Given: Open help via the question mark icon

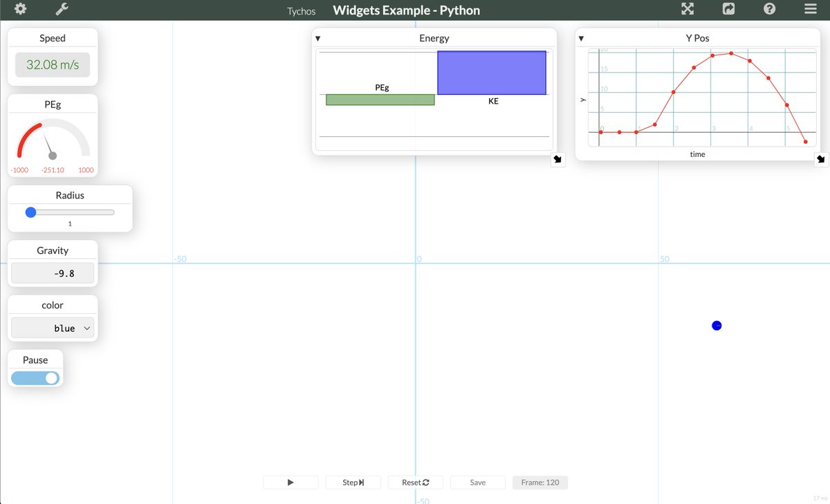Looking at the screenshot, I should click(x=769, y=10).
